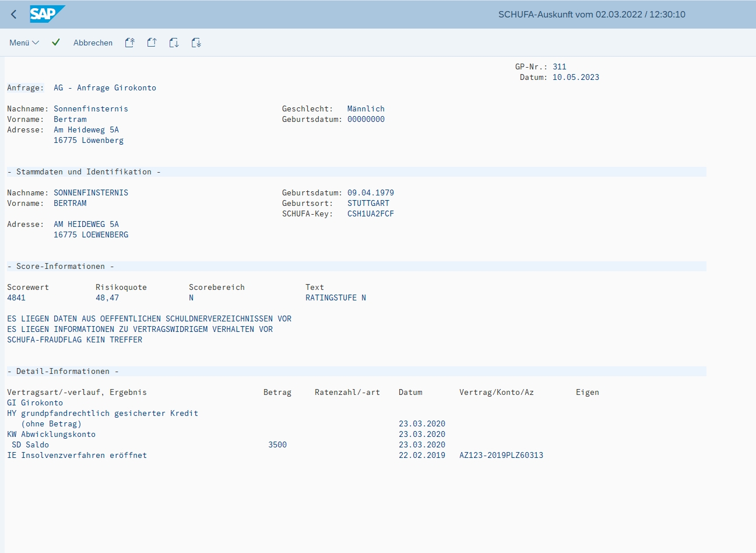
Task: Select the first name 'Bertram' in request data
Action: (x=70, y=119)
